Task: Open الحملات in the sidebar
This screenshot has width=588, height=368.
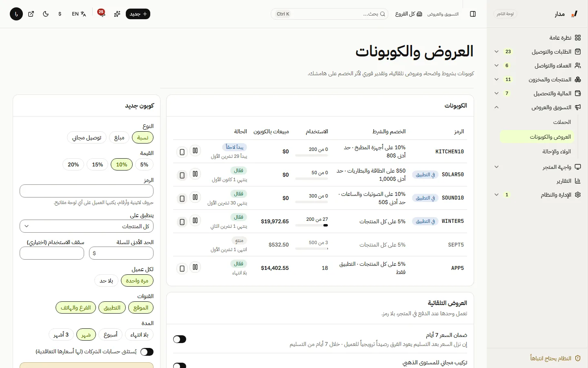Action: point(537,122)
